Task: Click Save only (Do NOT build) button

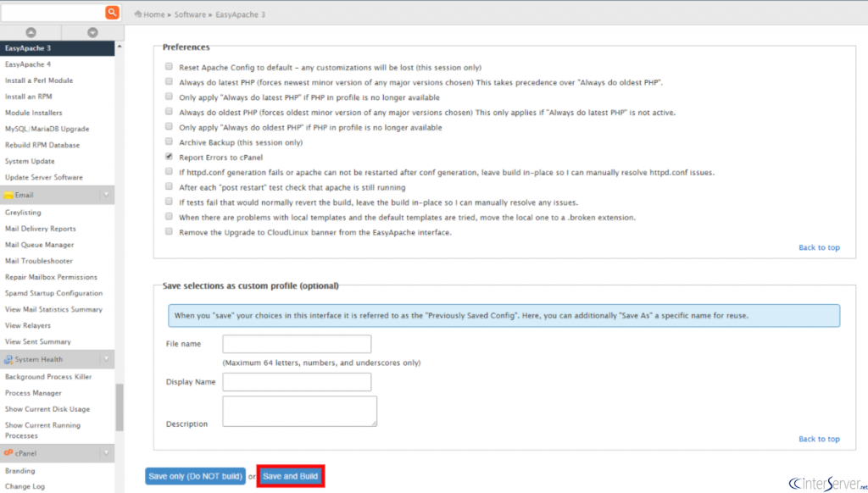Action: [196, 476]
